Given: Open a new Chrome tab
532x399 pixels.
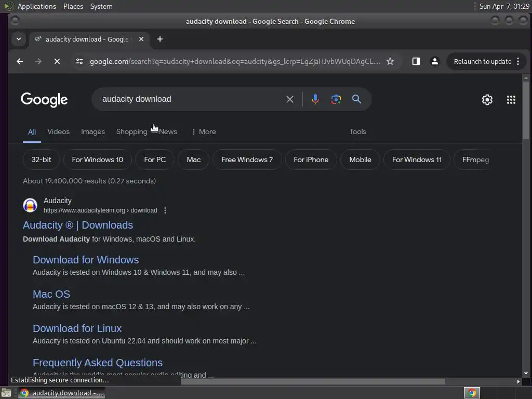Looking at the screenshot, I should coord(160,39).
